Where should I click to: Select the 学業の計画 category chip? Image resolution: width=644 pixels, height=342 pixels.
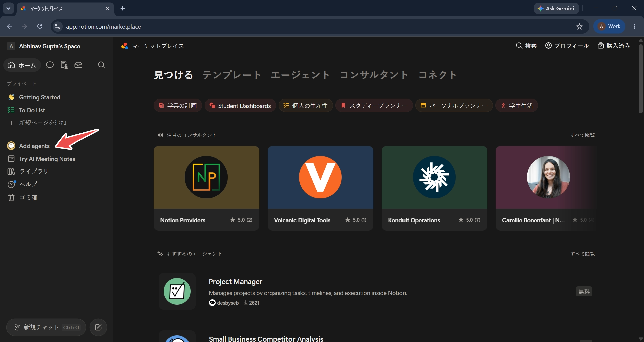pos(178,106)
